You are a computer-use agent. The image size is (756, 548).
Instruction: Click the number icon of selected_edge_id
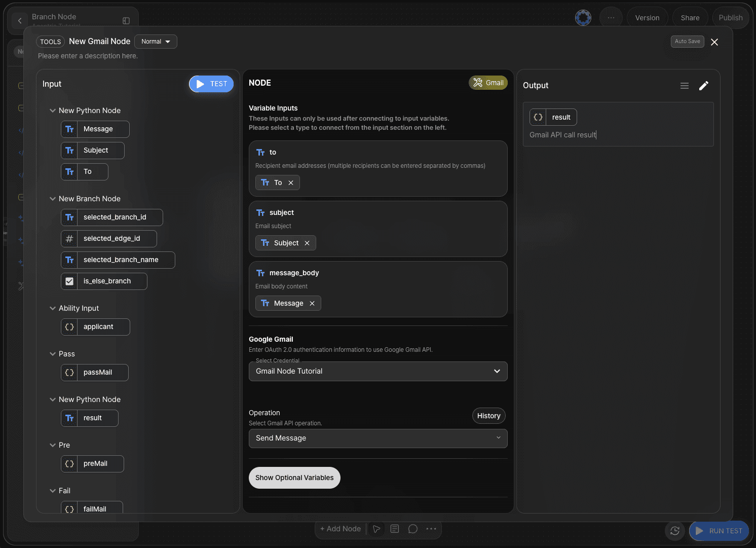click(69, 239)
